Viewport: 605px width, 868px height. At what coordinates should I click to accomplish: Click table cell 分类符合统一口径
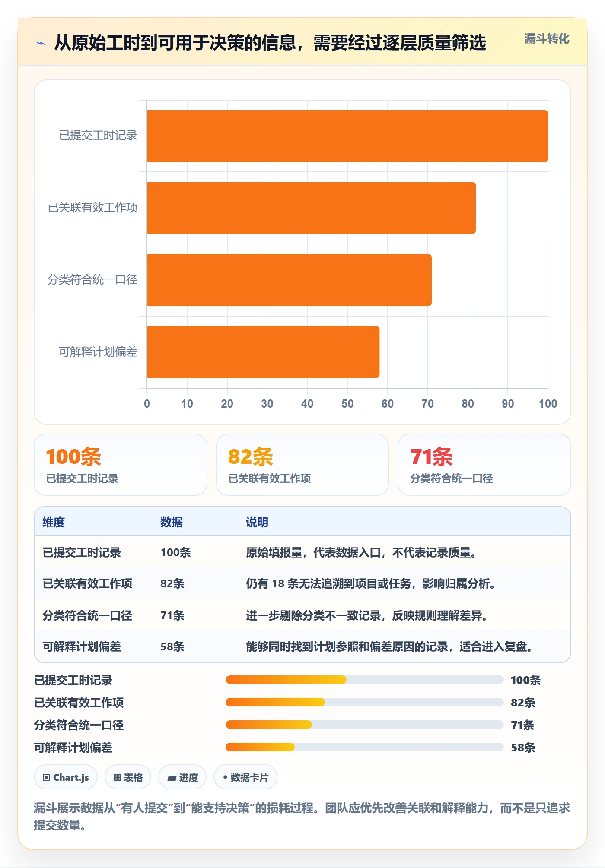click(87, 615)
